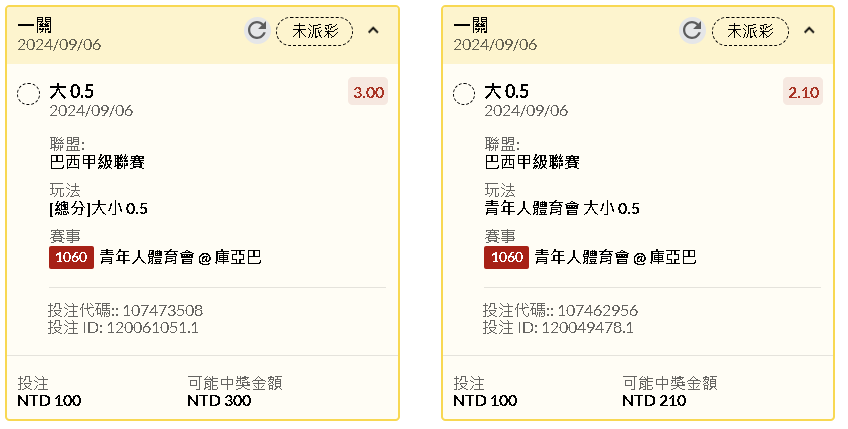
Task: Click the 3.00 odds badge
Action: click(x=368, y=92)
